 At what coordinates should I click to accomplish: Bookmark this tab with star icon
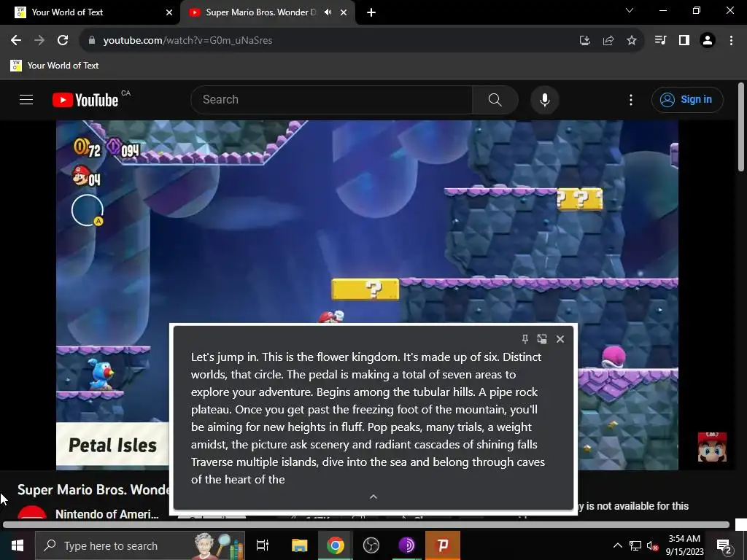(x=632, y=41)
